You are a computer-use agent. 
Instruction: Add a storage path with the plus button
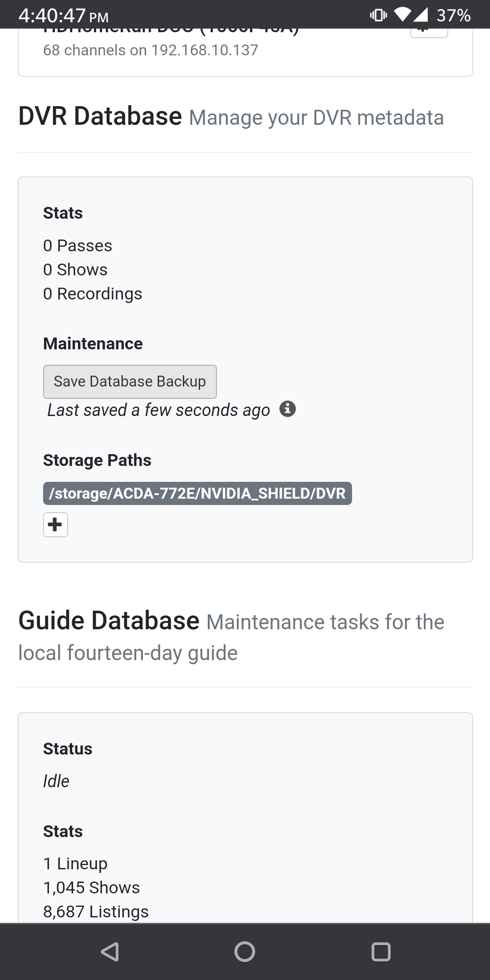coord(55,524)
